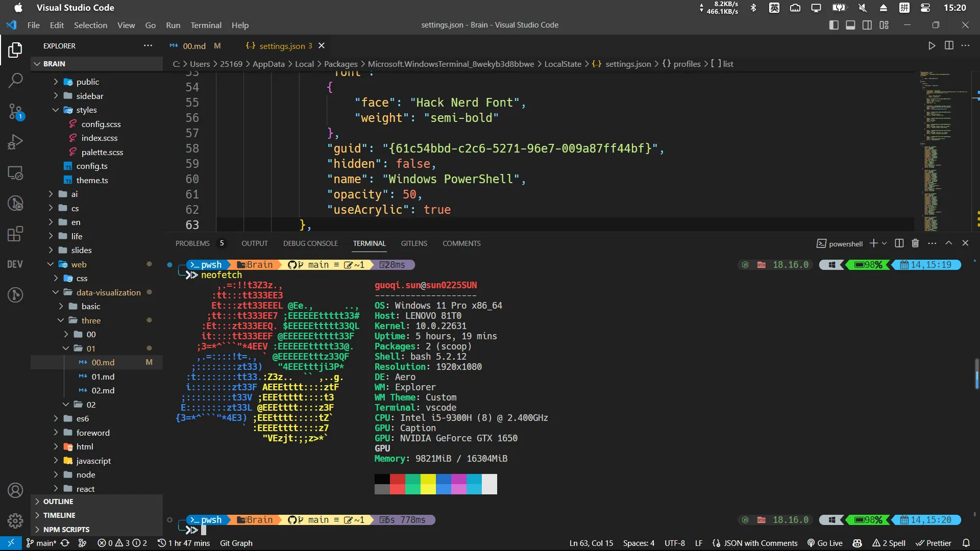
Task: Open the Manage gear icon
Action: coord(15,521)
